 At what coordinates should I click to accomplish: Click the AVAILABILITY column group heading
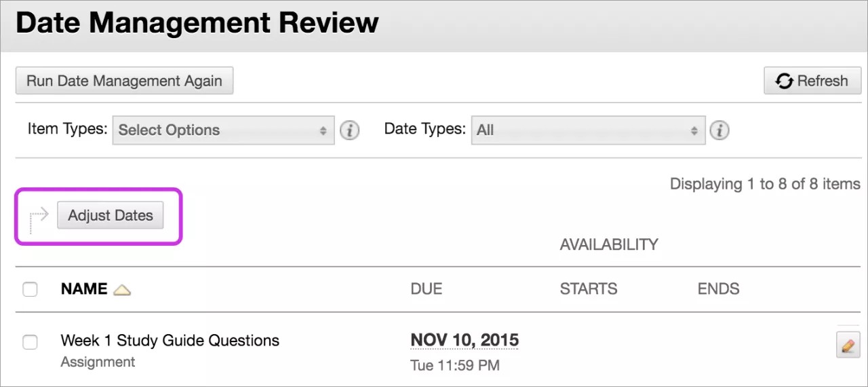(608, 244)
